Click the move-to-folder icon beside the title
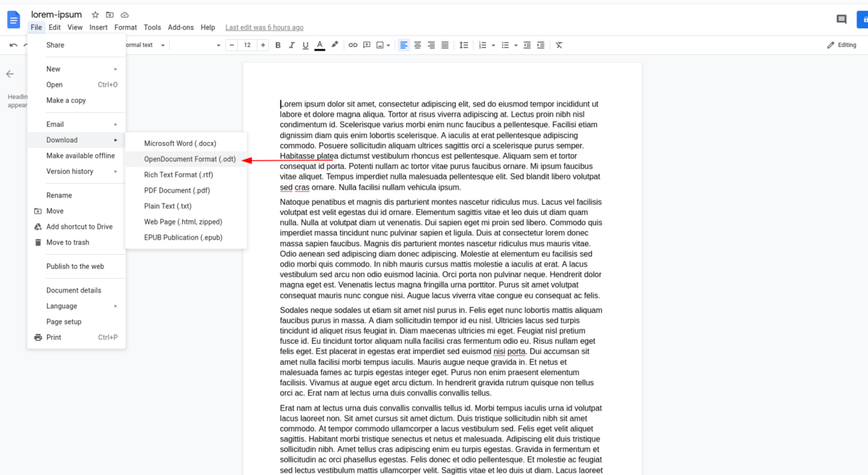Viewport: 868px width, 475px height. [110, 14]
